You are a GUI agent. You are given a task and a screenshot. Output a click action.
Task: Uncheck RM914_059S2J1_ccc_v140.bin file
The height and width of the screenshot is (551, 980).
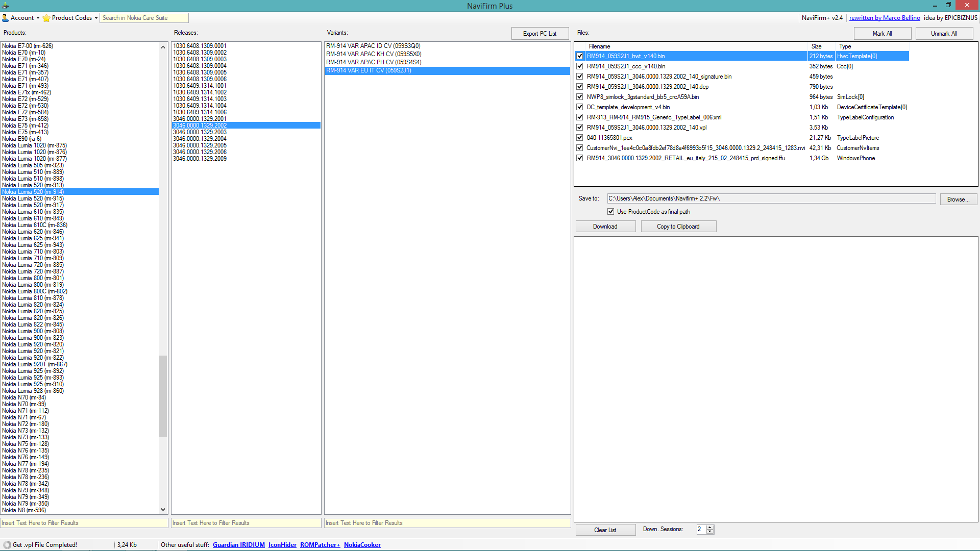click(579, 66)
